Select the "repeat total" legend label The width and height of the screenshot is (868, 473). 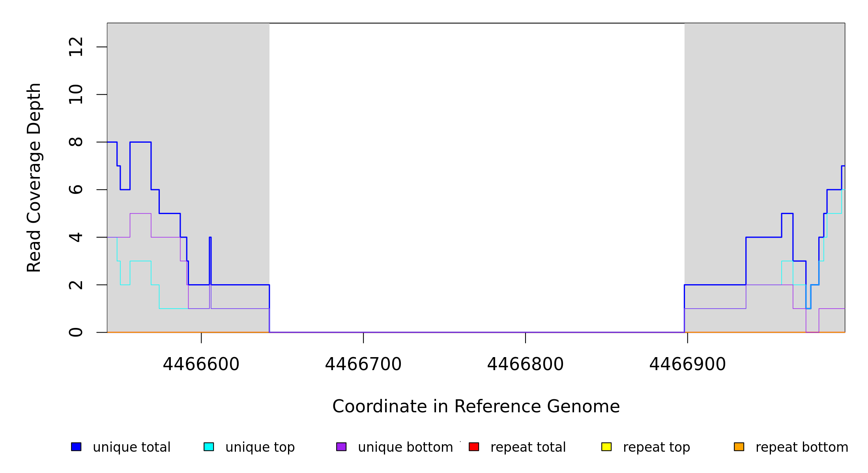[528, 447]
